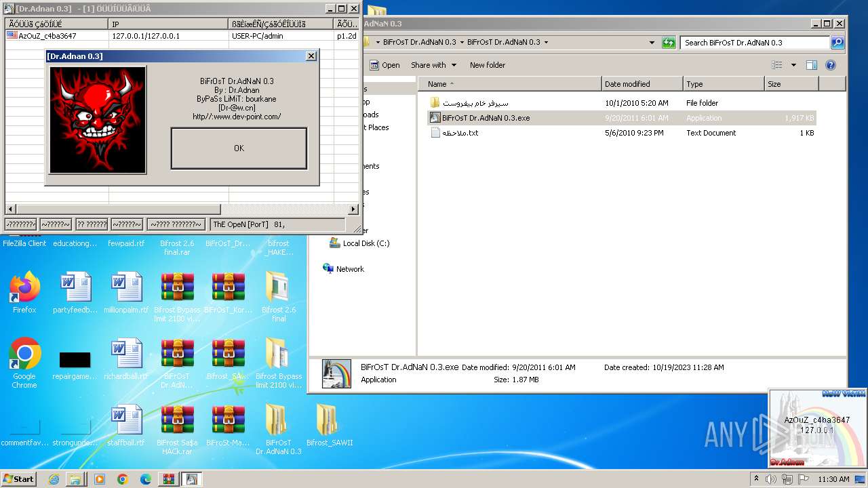Viewport: 868px width, 488px height.
Task: Select BiFrost Sa$a HACk.rar archive
Action: pos(177,430)
